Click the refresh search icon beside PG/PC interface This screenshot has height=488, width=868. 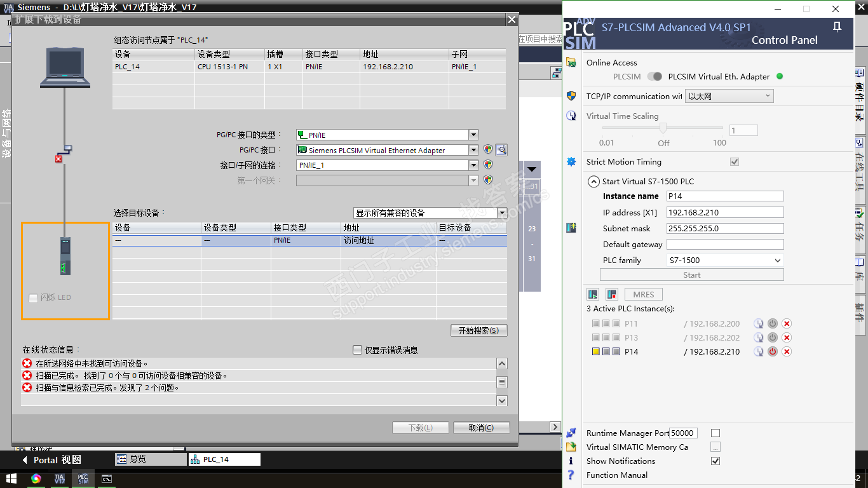point(501,150)
